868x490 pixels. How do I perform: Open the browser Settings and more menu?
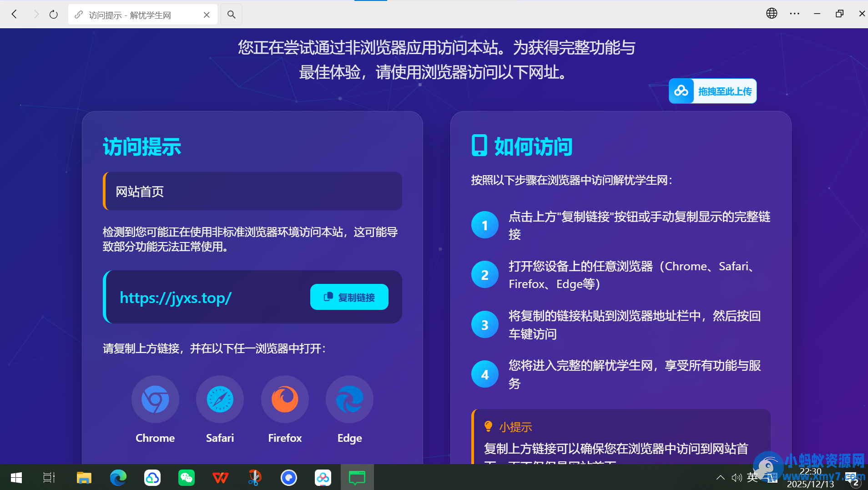tap(795, 13)
